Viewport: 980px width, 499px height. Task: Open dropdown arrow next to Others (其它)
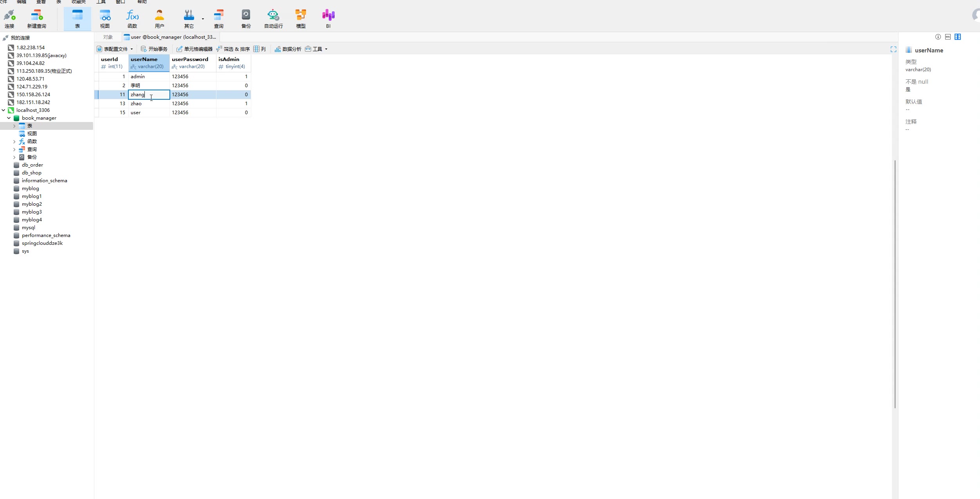point(203,19)
